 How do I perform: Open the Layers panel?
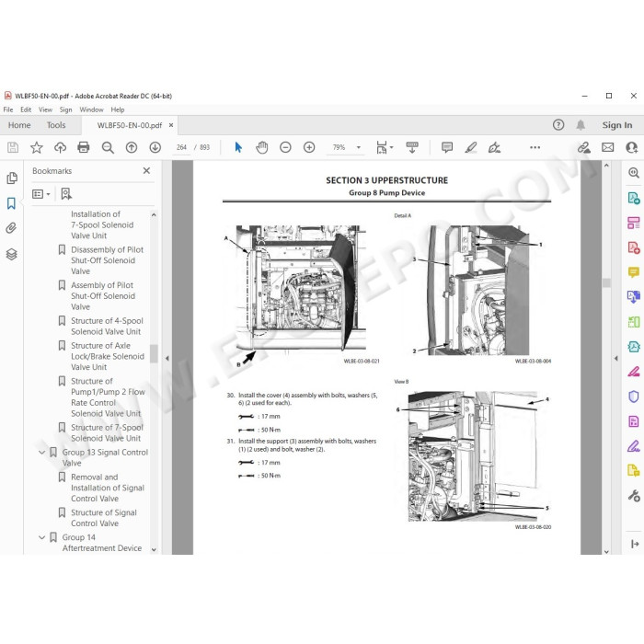(11, 255)
